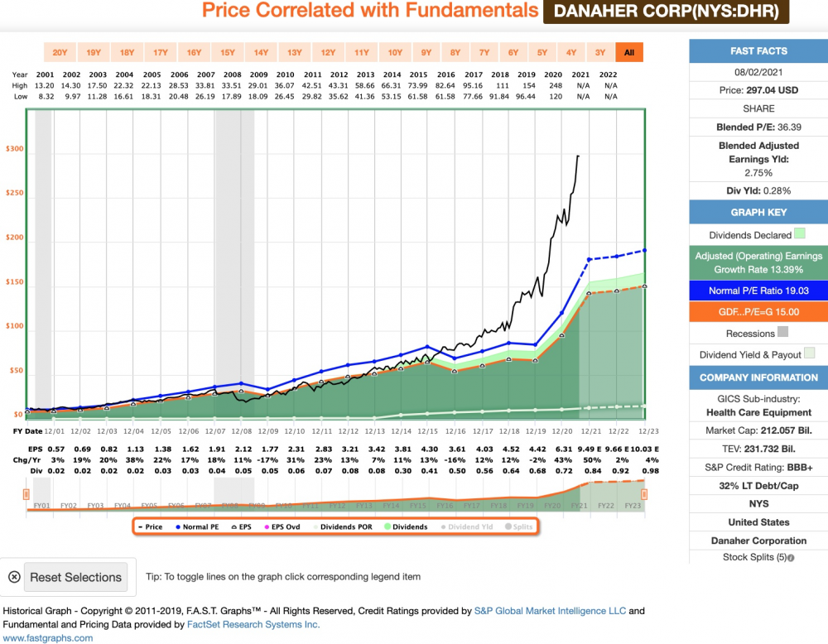Image resolution: width=828 pixels, height=644 pixels.
Task: Open S&P Global Market Intelligence link
Action: pyautogui.click(x=550, y=611)
